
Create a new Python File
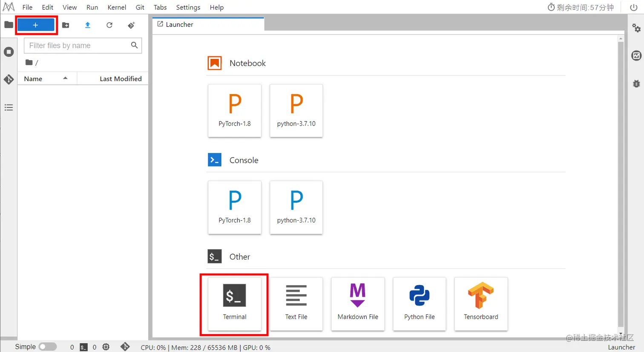(x=420, y=304)
